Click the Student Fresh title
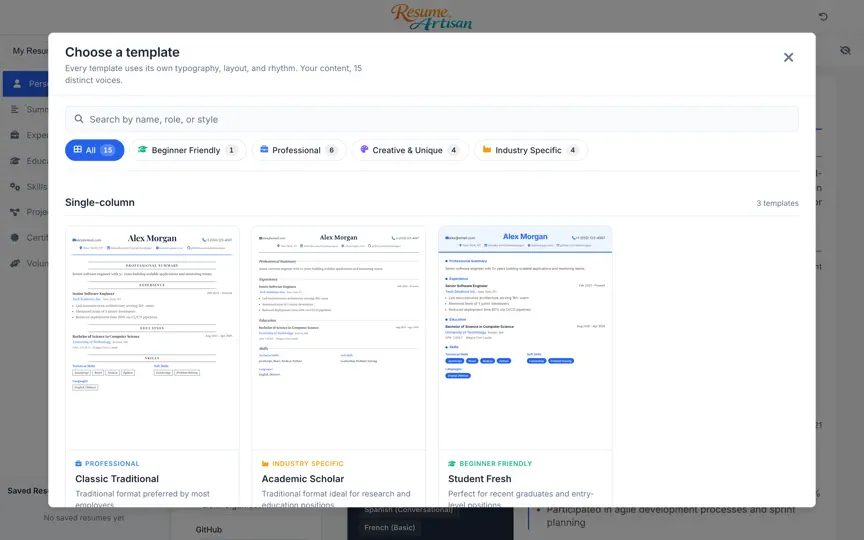The height and width of the screenshot is (540, 864). [x=479, y=479]
